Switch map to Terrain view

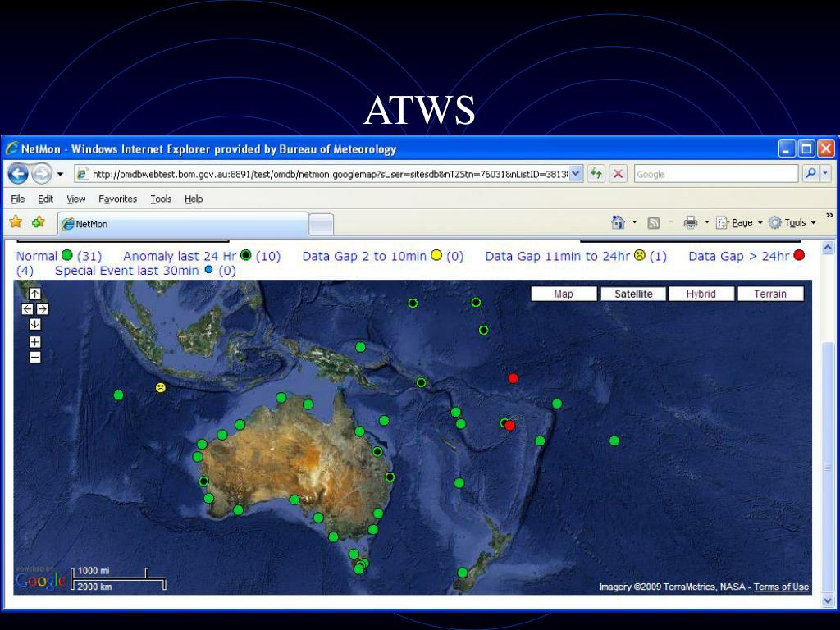770,294
